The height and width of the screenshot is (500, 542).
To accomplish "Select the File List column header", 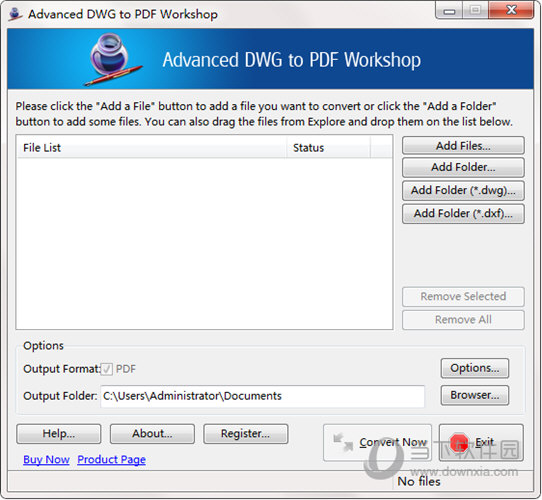I will (x=151, y=148).
